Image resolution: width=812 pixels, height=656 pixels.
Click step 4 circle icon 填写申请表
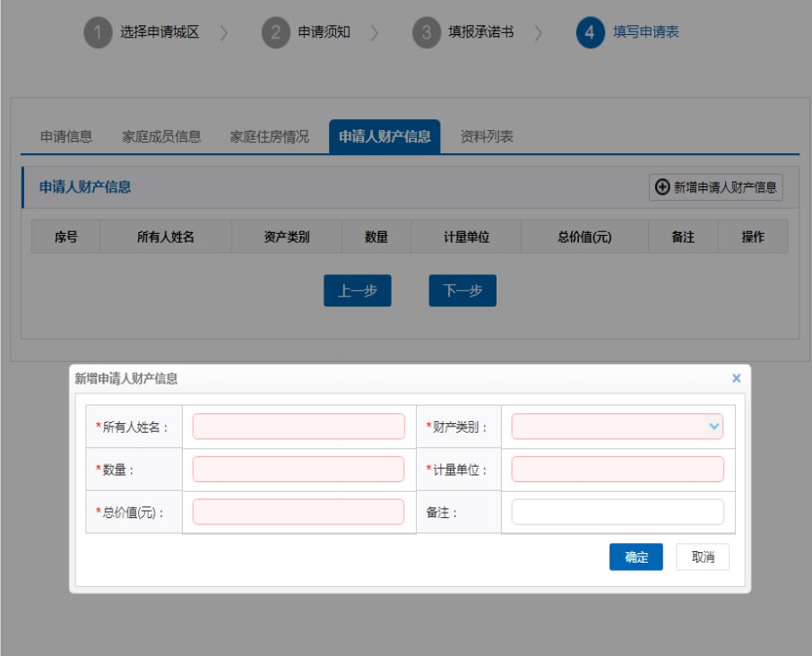(591, 33)
